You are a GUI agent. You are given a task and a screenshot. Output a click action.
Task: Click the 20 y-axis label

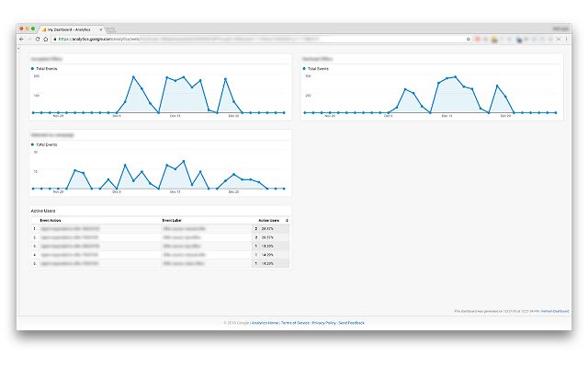(x=36, y=152)
